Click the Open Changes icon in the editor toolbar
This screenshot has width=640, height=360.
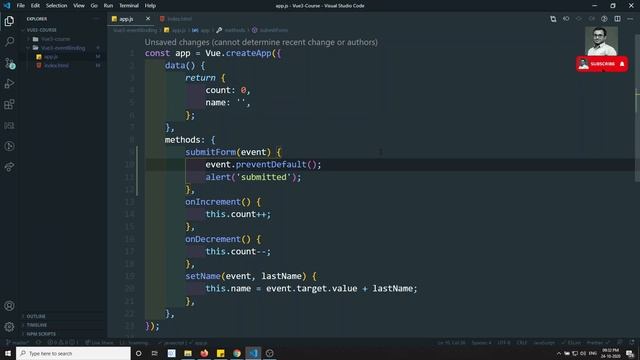pyautogui.click(x=553, y=19)
